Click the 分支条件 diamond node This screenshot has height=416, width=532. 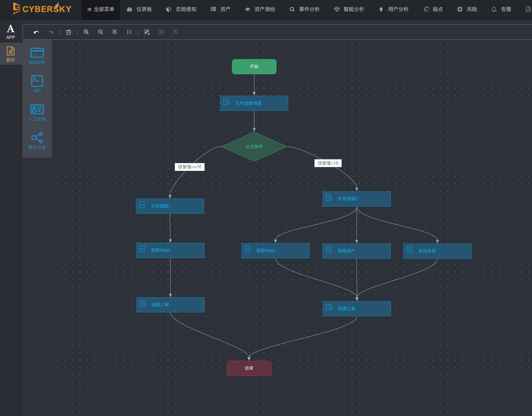click(254, 147)
